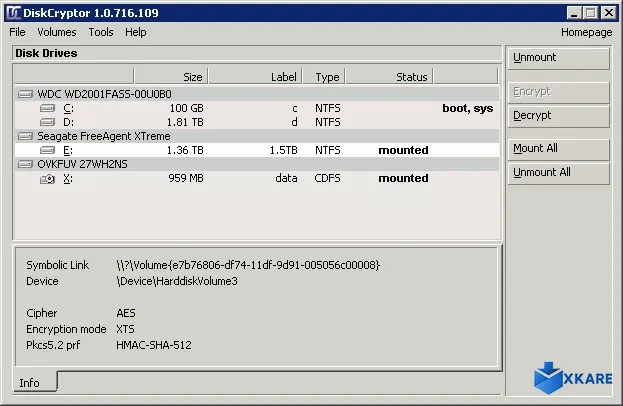Click the E: volume drive icon

click(x=47, y=150)
